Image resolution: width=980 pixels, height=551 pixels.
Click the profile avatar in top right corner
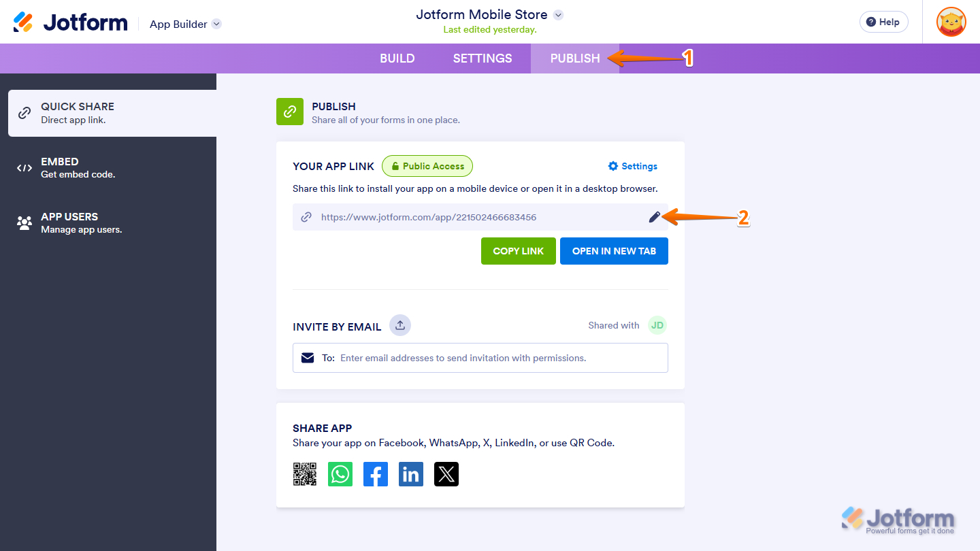coord(951,21)
